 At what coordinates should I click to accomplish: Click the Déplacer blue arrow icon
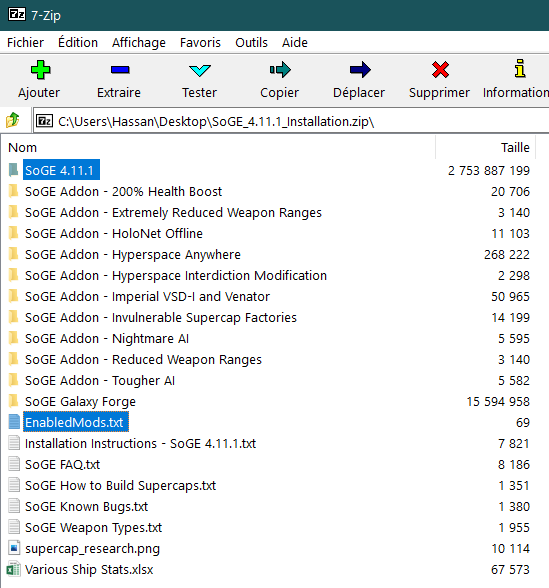click(x=360, y=70)
